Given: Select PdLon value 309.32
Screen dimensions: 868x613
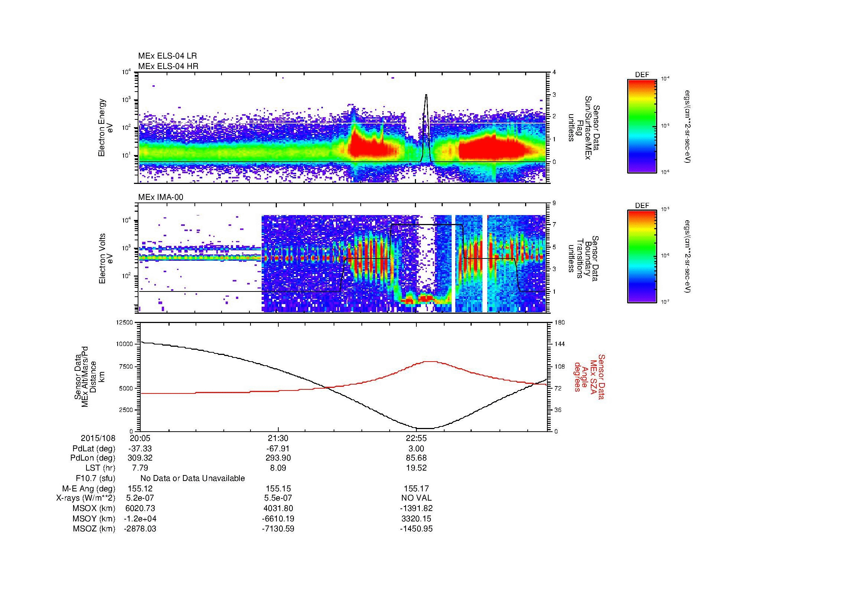Looking at the screenshot, I should (x=140, y=458).
